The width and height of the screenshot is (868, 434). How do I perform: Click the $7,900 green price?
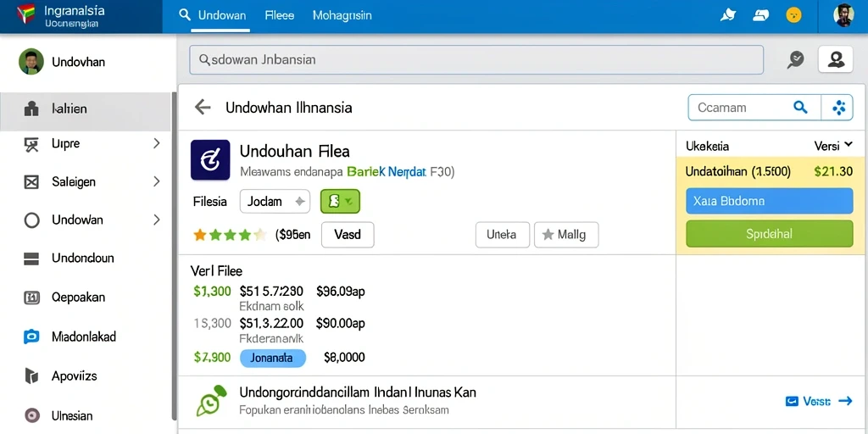(212, 358)
